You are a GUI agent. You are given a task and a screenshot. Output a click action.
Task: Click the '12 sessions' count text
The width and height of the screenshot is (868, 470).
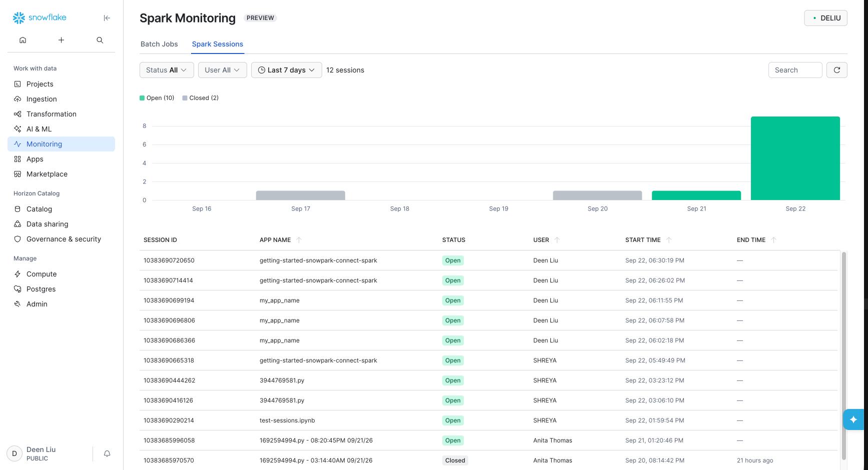pyautogui.click(x=345, y=70)
